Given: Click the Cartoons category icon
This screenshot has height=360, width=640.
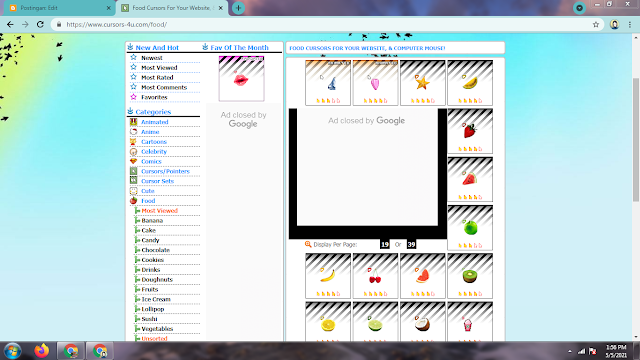Looking at the screenshot, I should tap(133, 141).
